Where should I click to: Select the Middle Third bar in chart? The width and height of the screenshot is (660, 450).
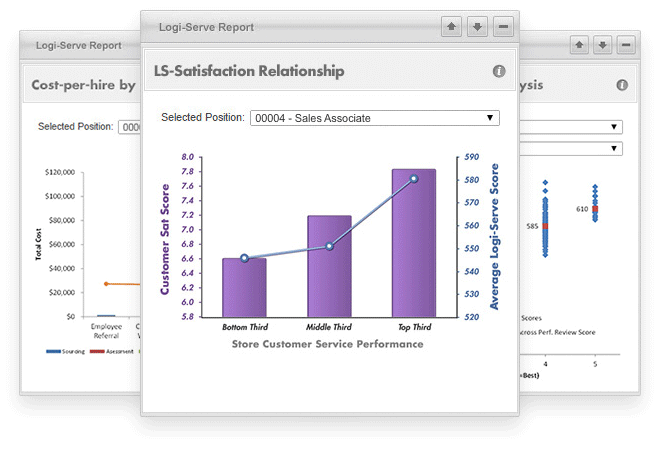click(329, 266)
